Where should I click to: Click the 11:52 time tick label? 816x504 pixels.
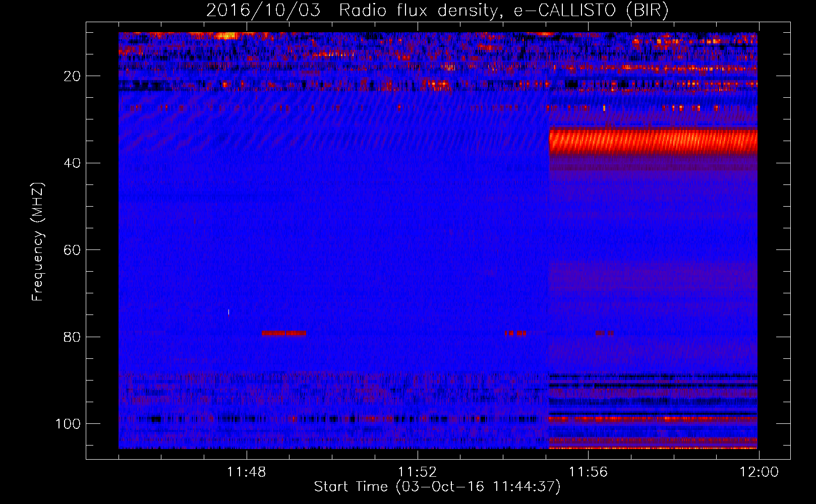coord(417,472)
